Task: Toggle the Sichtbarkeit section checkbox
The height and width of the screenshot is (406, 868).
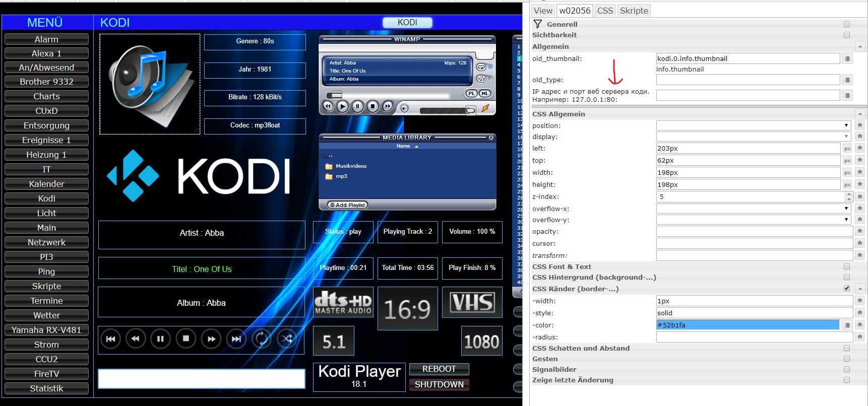Action: pyautogui.click(x=847, y=35)
